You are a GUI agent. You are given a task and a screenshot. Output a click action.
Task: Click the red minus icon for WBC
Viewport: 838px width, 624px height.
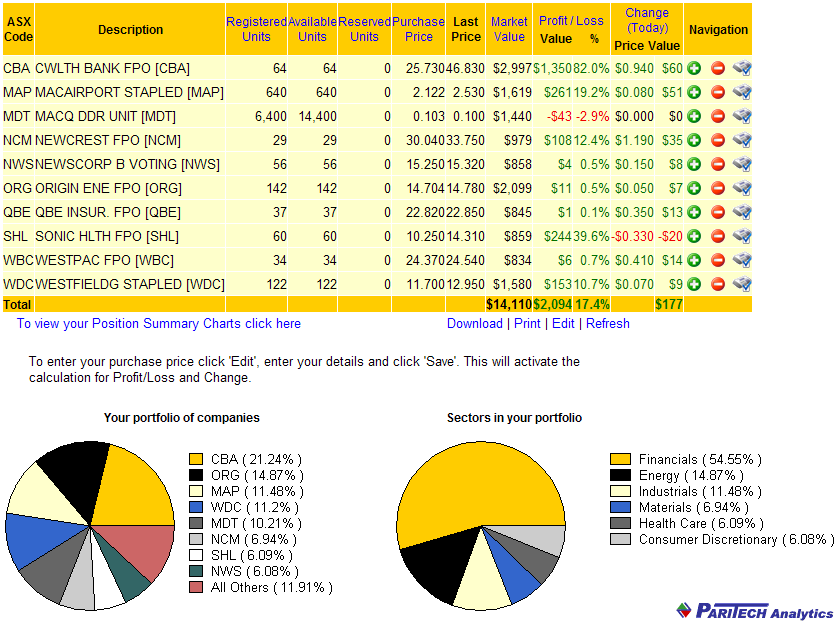718,260
